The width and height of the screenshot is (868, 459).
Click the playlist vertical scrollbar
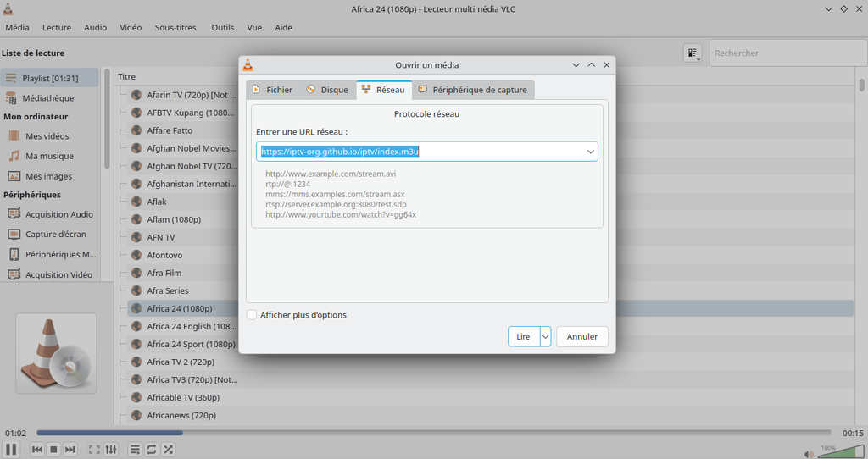tap(861, 86)
